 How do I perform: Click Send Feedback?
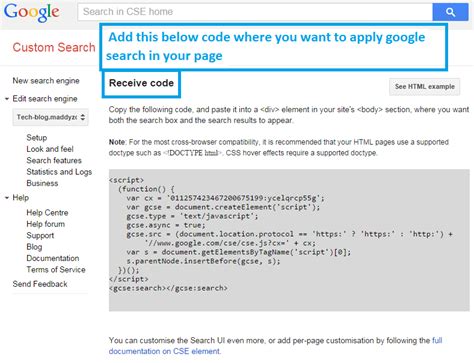40,284
